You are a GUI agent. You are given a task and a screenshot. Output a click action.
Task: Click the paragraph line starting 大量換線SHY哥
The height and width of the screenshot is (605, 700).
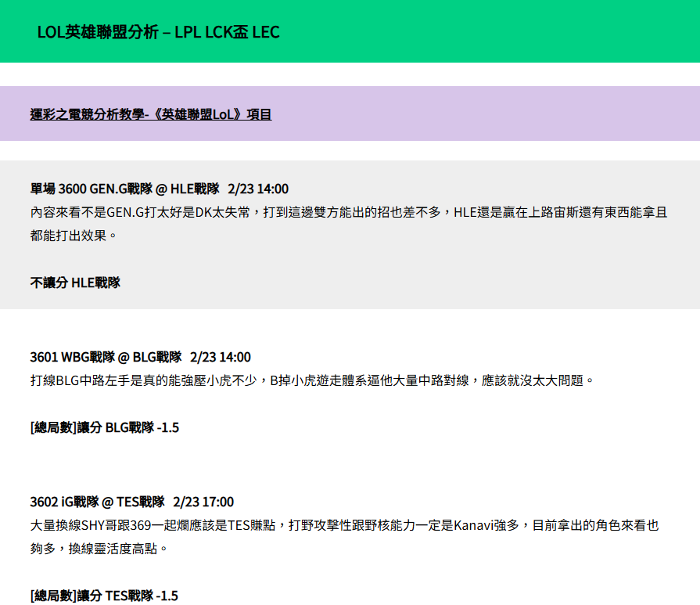click(x=344, y=525)
